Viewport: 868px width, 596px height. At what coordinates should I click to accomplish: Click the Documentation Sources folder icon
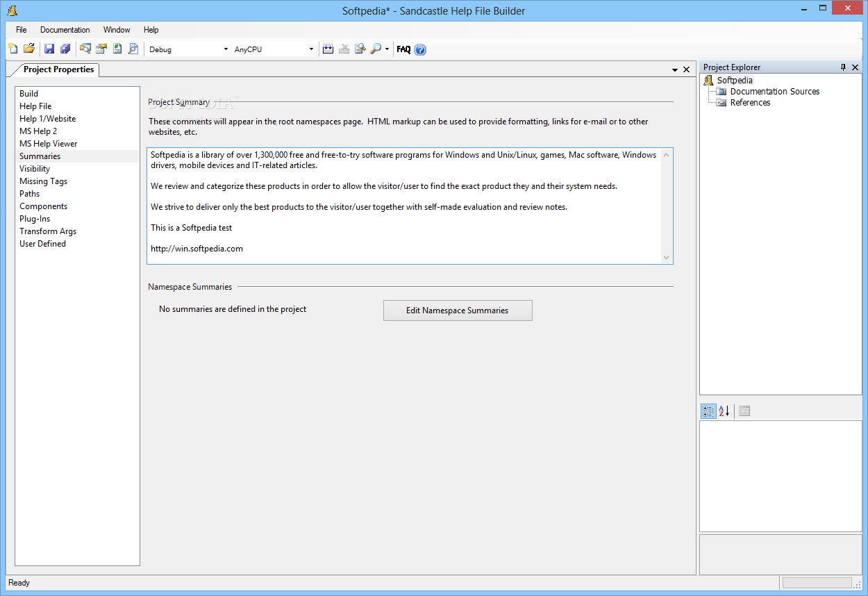tap(721, 92)
